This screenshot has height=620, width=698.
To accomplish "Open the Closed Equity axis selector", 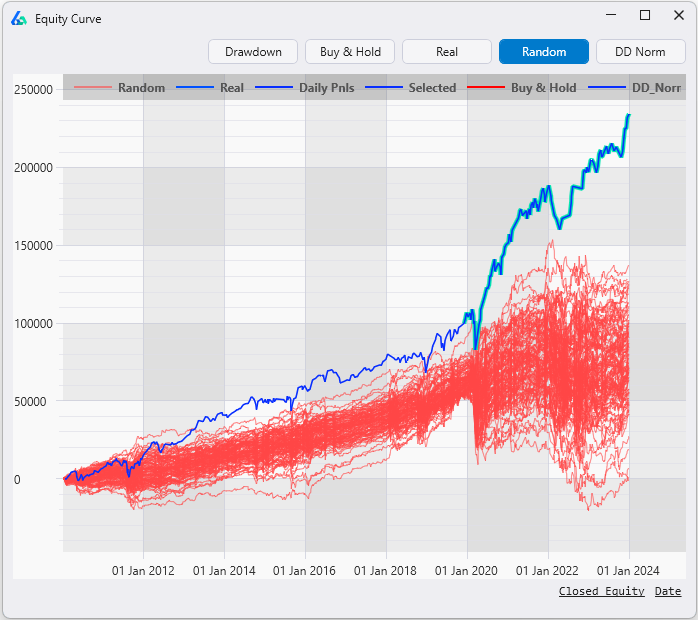I will pos(601,591).
